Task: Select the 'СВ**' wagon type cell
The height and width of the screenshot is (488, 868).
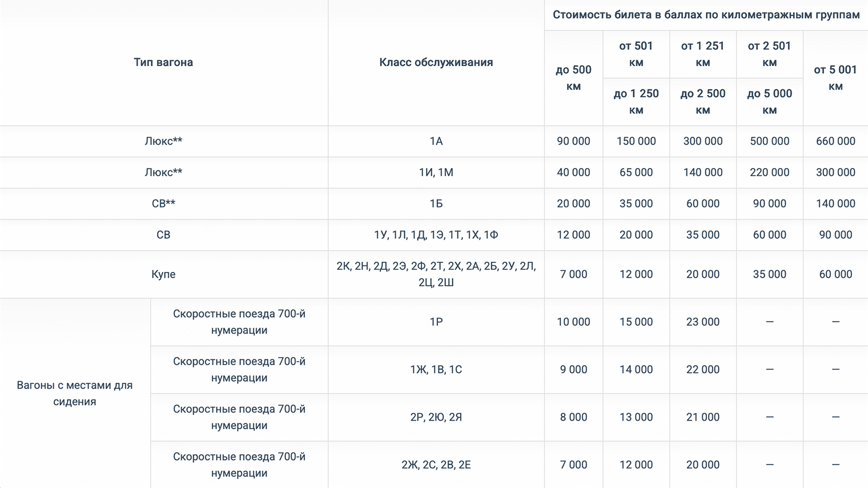Action: point(163,203)
